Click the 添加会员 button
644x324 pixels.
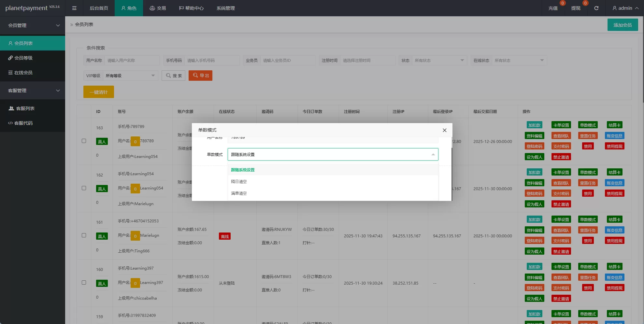point(622,25)
